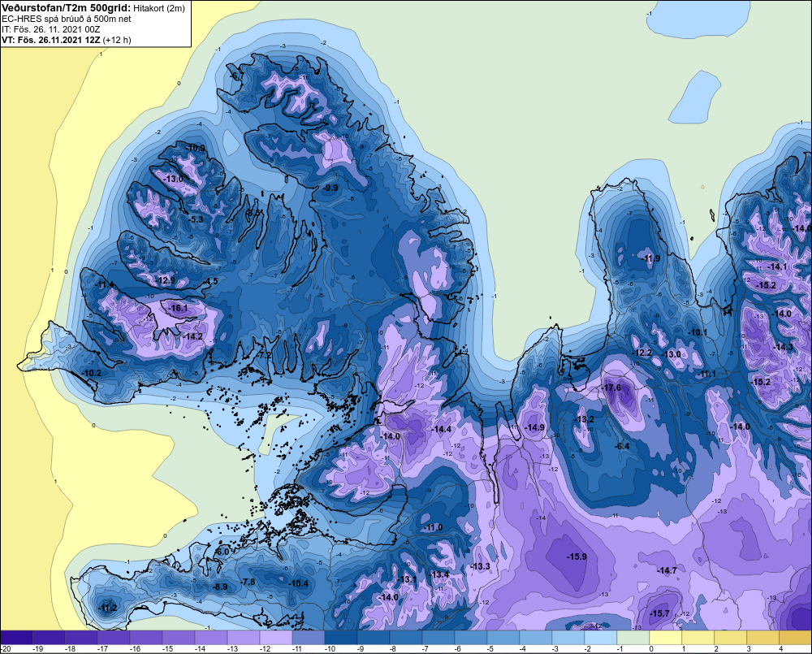This screenshot has width=812, height=654.
Task: Click the -12.2 temperature label
Action: (x=642, y=353)
